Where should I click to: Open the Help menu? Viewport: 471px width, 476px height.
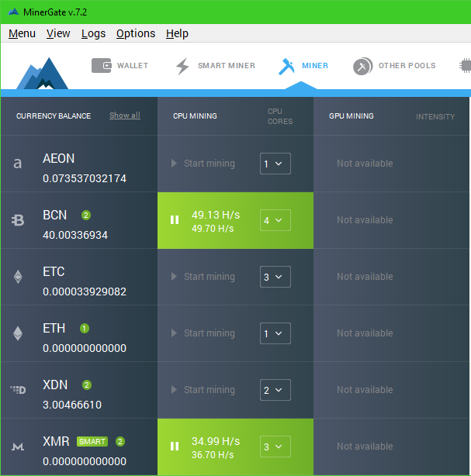pyautogui.click(x=177, y=33)
